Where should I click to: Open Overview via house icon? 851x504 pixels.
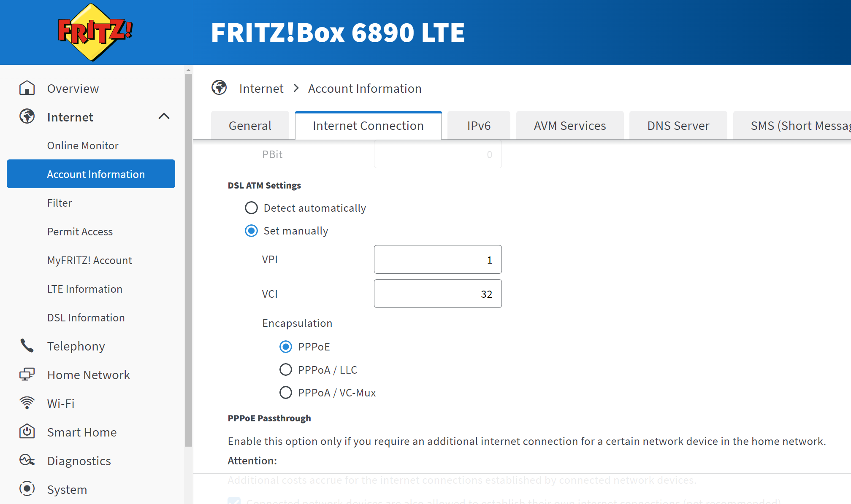[x=27, y=88]
